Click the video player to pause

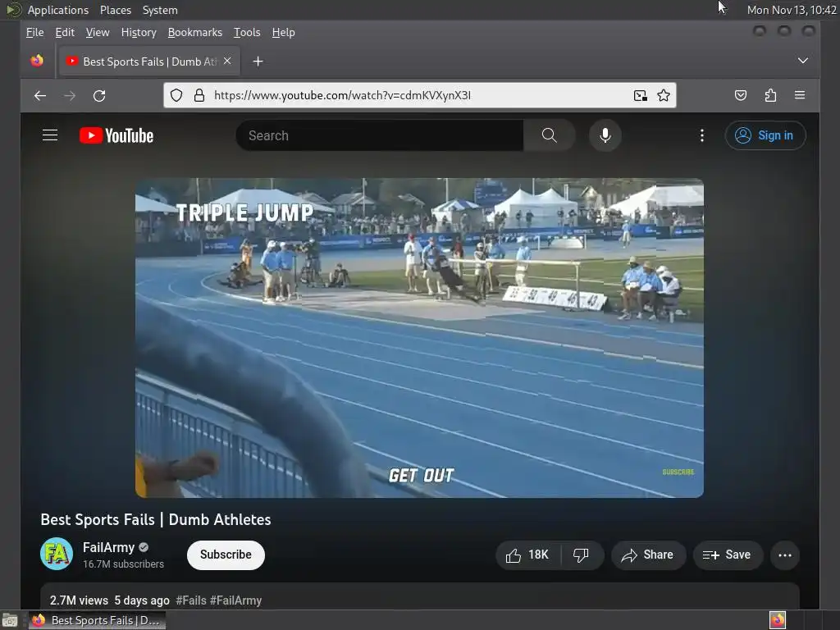tap(419, 338)
